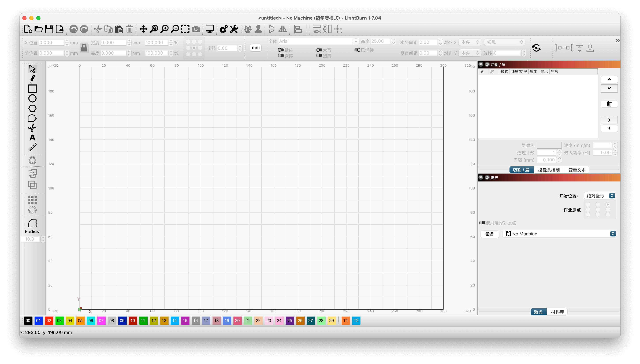
Task: Click the Redo arrow in the toolbar
Action: click(84, 29)
